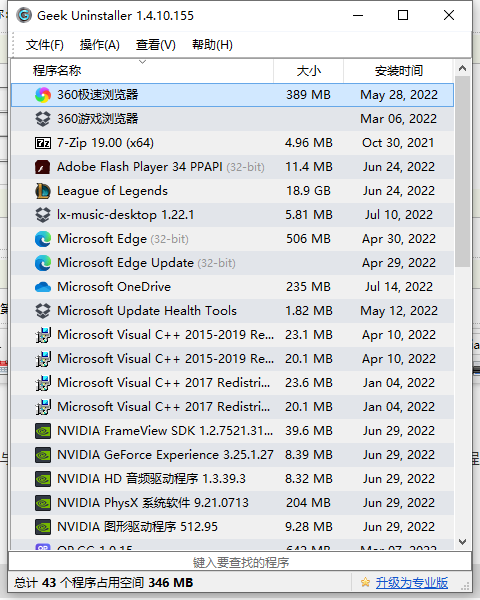Click the Microsoft Update Health Tools icon
The image size is (480, 600).
(43, 311)
